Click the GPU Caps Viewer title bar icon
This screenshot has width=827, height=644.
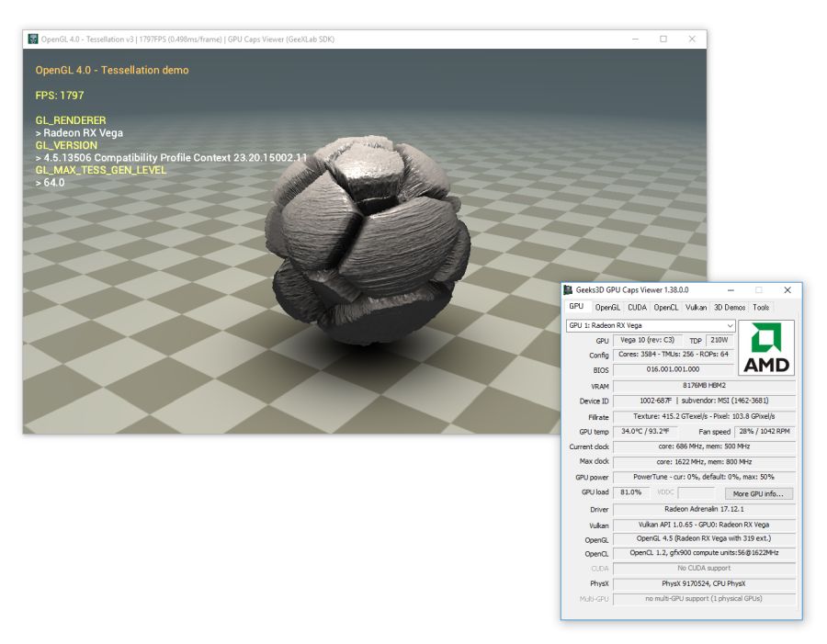click(x=568, y=290)
